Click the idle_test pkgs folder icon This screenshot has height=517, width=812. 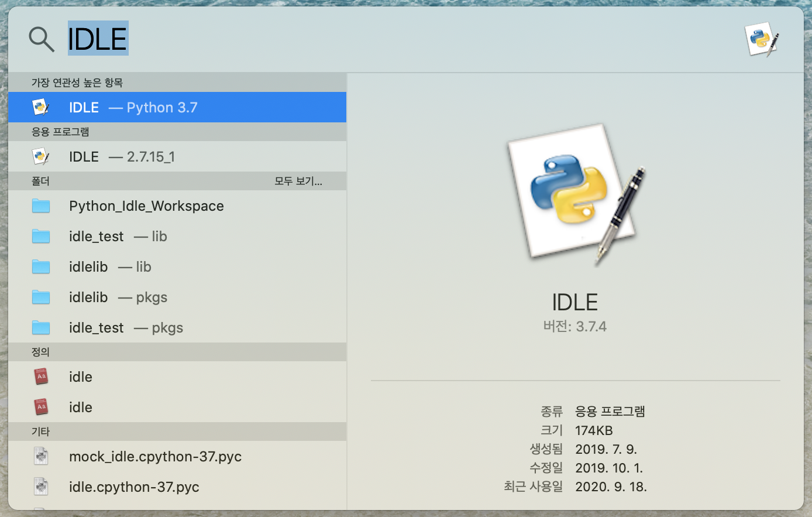point(41,327)
